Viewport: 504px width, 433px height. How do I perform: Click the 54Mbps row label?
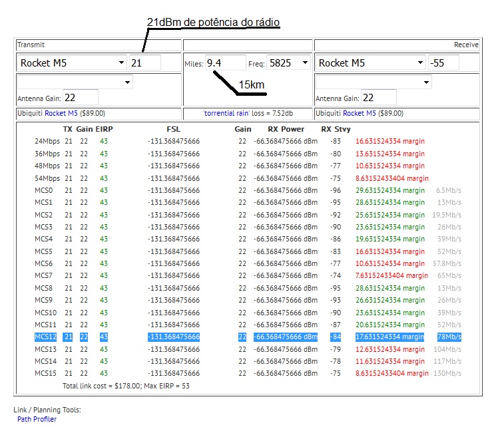47,178
